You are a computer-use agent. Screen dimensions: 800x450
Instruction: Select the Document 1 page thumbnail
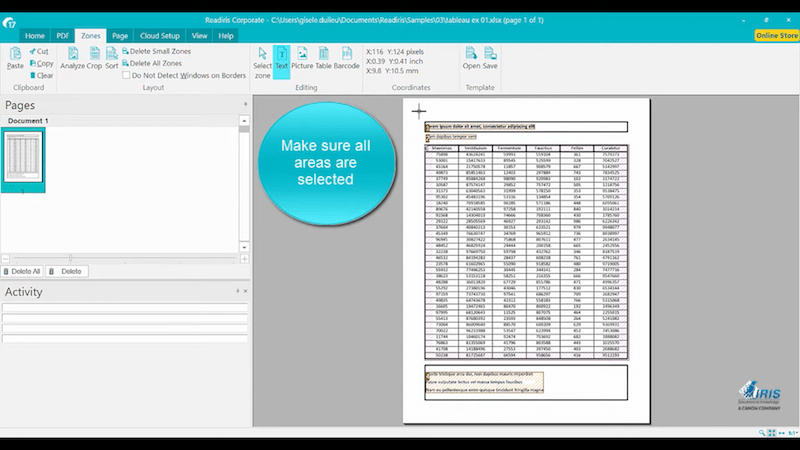click(23, 160)
